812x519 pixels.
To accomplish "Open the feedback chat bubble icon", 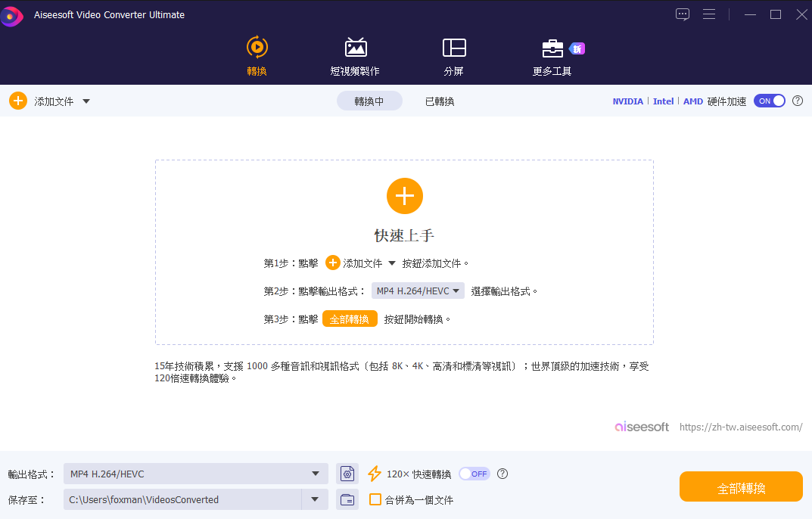I will 683,14.
